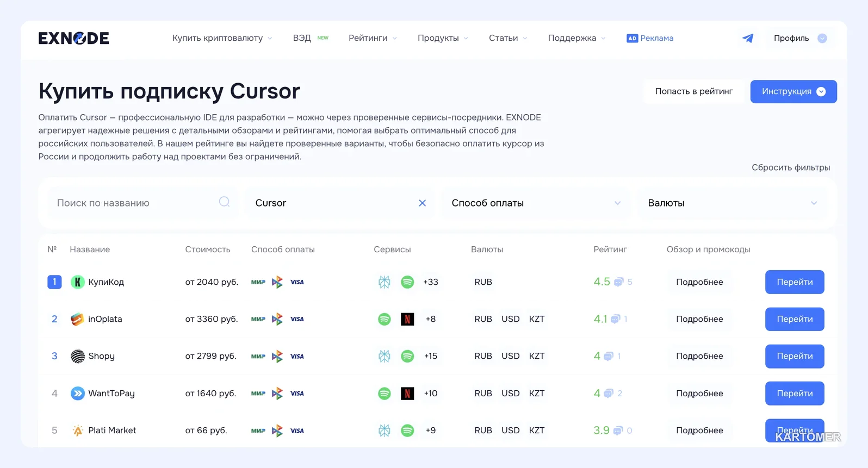
Task: Open the Профиль dropdown
Action: pyautogui.click(x=800, y=38)
